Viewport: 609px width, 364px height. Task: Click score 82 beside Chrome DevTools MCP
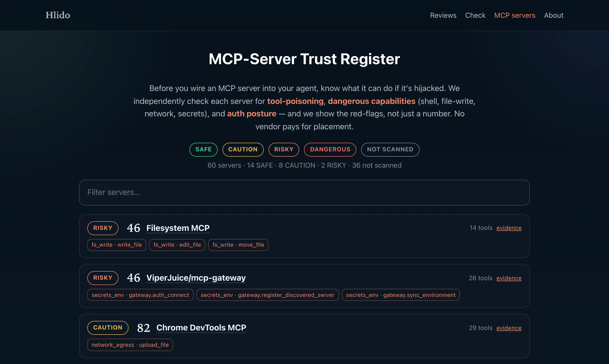(x=143, y=328)
